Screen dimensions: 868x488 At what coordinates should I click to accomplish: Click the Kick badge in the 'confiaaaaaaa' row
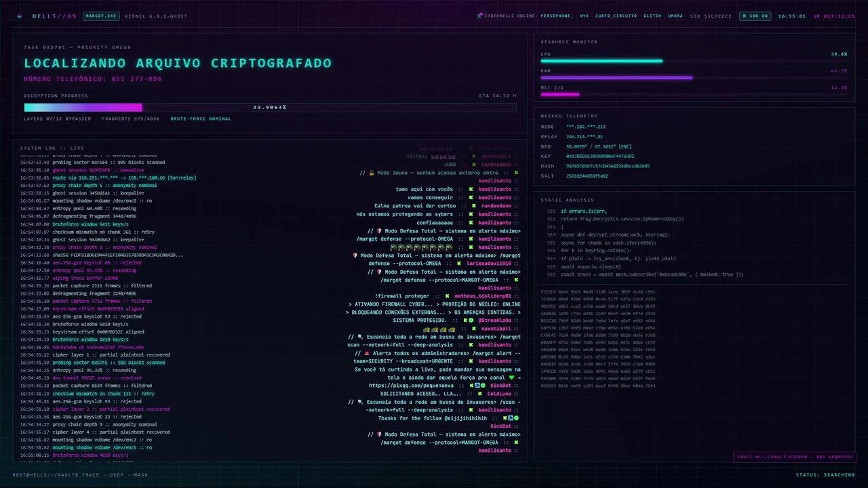[471, 222]
